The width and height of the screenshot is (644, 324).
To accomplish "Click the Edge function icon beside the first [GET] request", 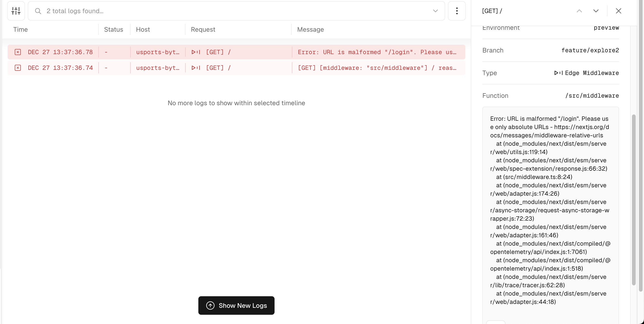I will pyautogui.click(x=196, y=52).
